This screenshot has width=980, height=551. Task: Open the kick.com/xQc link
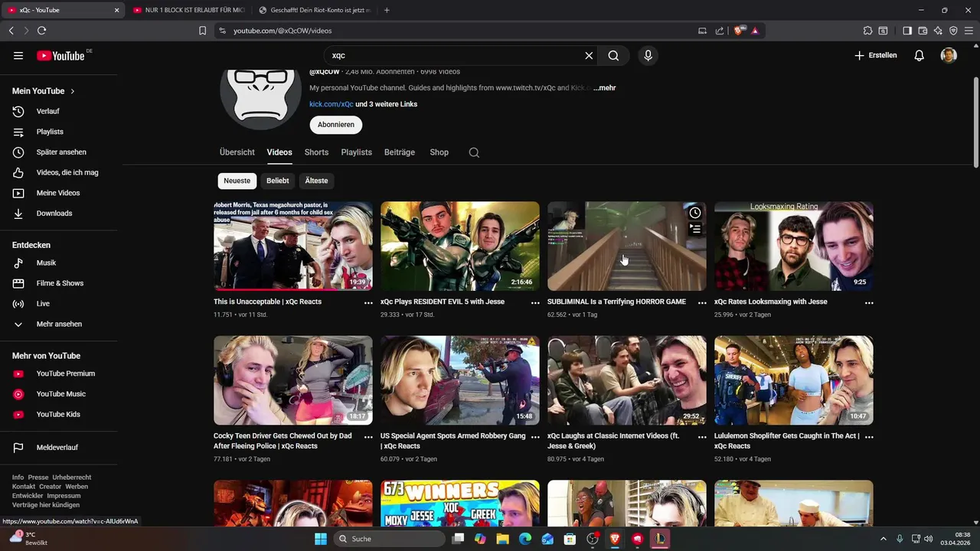pyautogui.click(x=332, y=104)
